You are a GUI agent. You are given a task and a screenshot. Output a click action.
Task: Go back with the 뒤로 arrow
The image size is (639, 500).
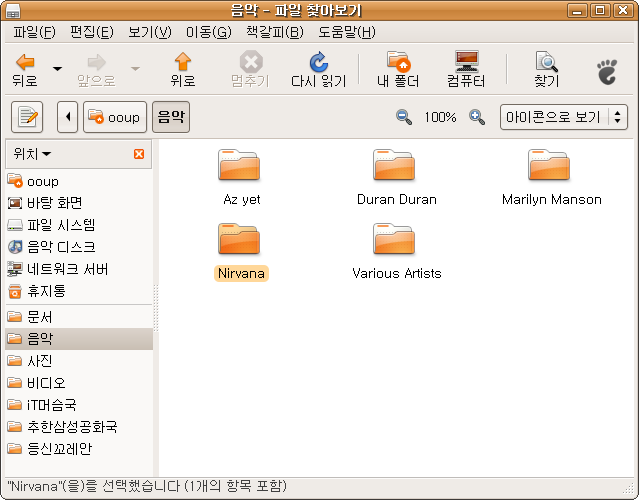tap(25, 70)
